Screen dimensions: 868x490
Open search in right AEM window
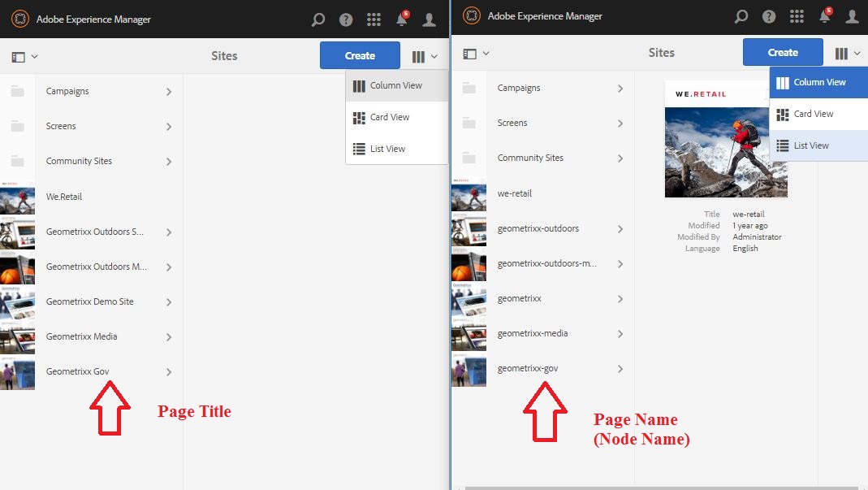pos(741,16)
